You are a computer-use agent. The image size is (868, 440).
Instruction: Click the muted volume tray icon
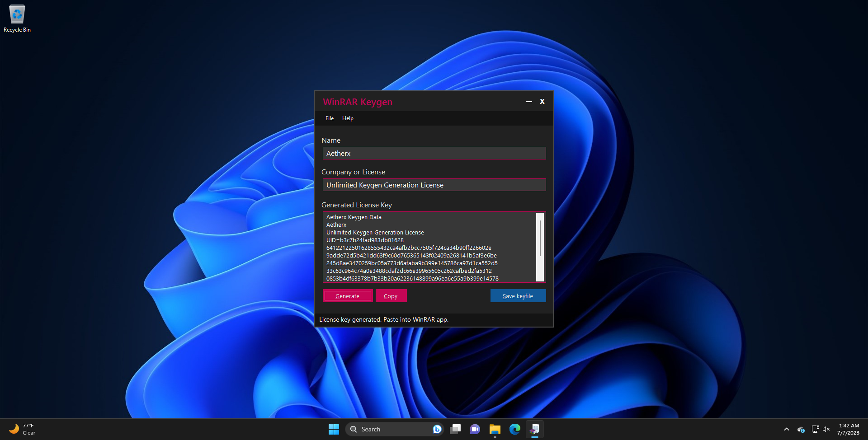(826, 429)
